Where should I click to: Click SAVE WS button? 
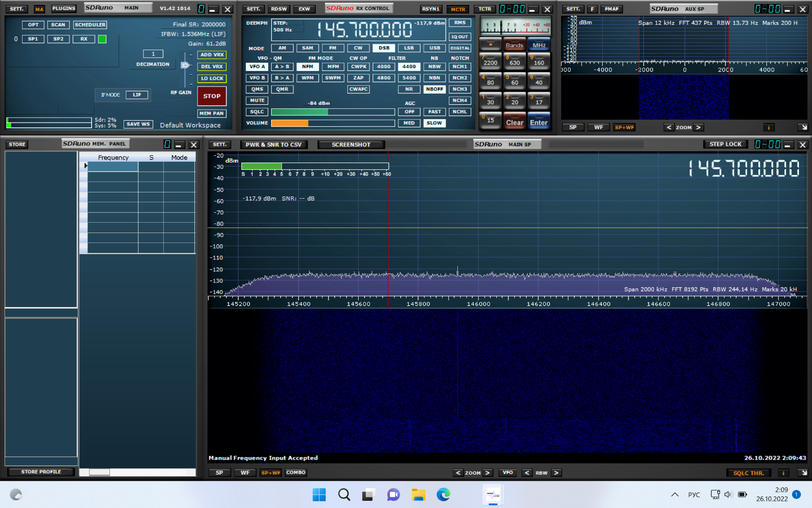(138, 124)
